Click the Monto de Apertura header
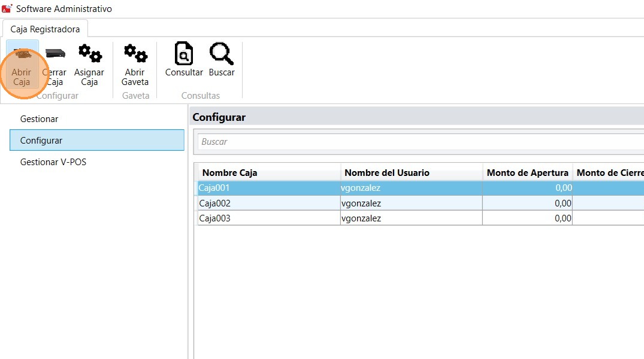Viewport: 644px width, 359px height. tap(527, 173)
